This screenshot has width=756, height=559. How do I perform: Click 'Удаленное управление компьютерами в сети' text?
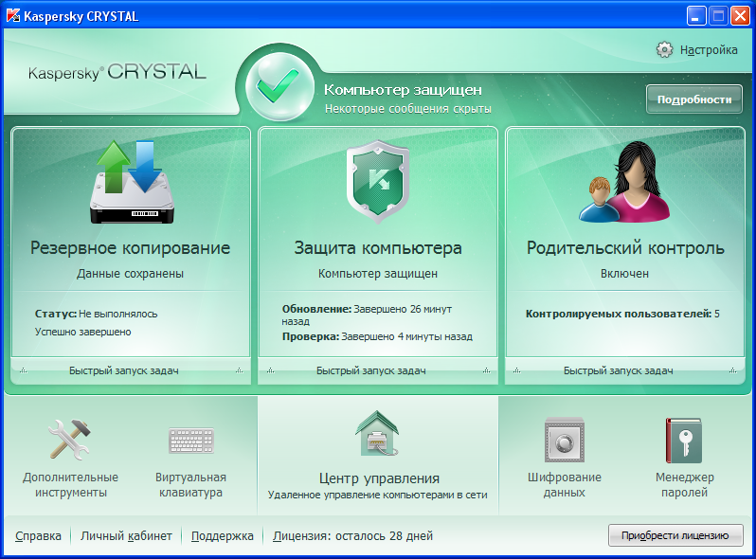pos(377,496)
